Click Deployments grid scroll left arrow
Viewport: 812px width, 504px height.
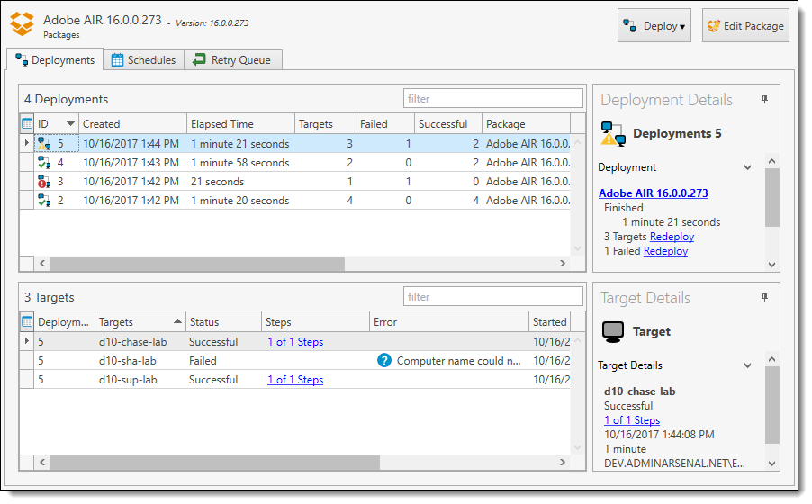point(42,263)
